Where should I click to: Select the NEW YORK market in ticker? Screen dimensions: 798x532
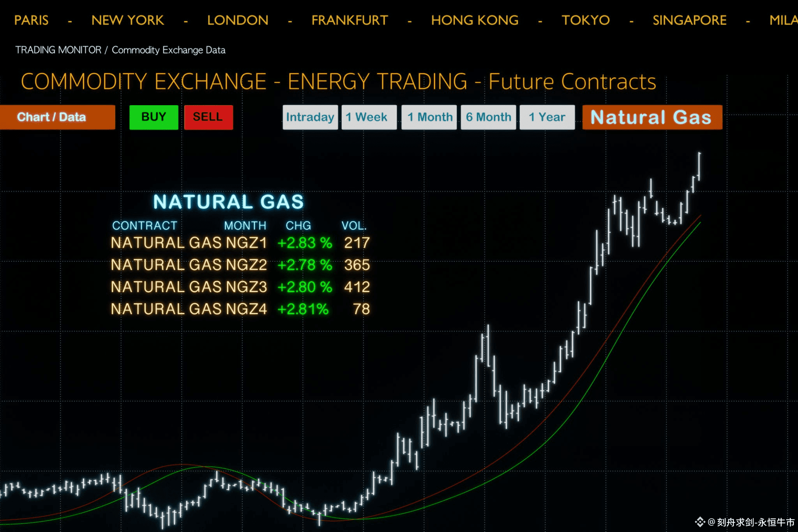tap(127, 20)
